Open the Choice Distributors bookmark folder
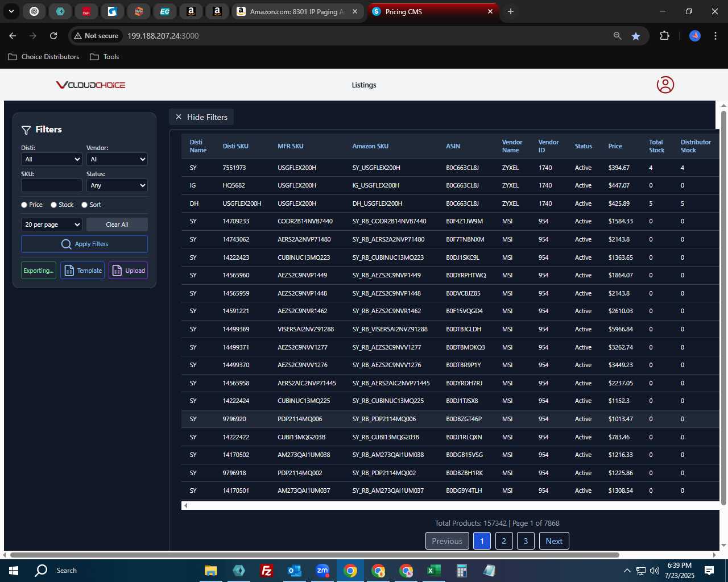The width and height of the screenshot is (728, 582). click(x=44, y=57)
